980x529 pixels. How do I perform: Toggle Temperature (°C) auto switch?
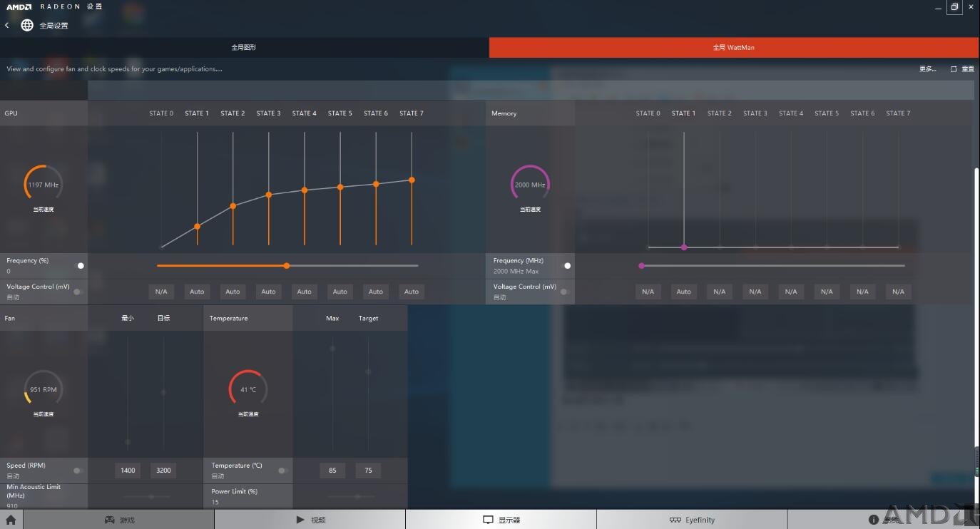(282, 471)
